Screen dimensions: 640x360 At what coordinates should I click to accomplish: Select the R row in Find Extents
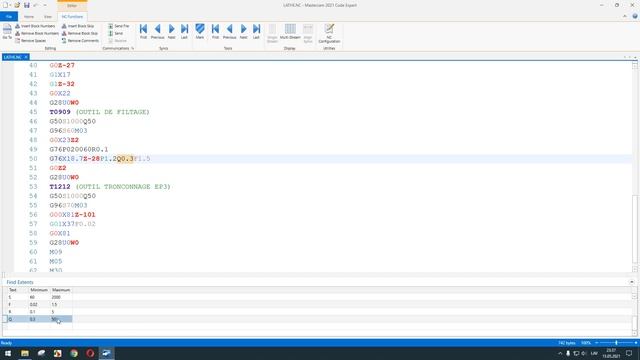point(40,312)
